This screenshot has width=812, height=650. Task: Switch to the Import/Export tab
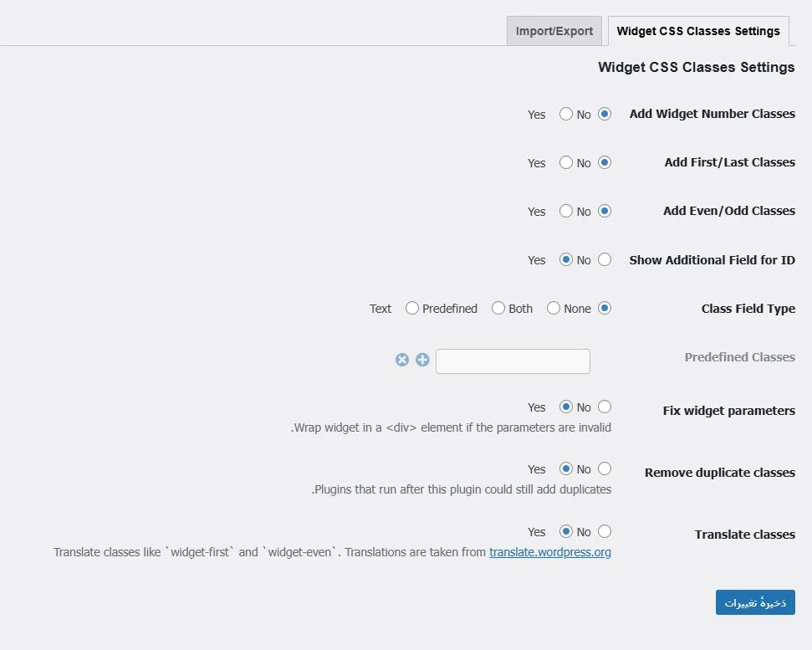click(x=554, y=30)
